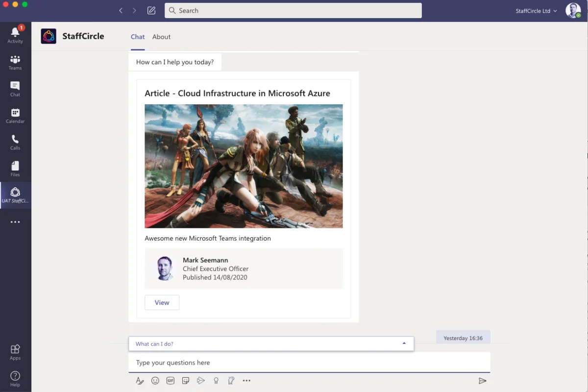The image size is (588, 392).
Task: Open Help in the sidebar
Action: pyautogui.click(x=15, y=379)
